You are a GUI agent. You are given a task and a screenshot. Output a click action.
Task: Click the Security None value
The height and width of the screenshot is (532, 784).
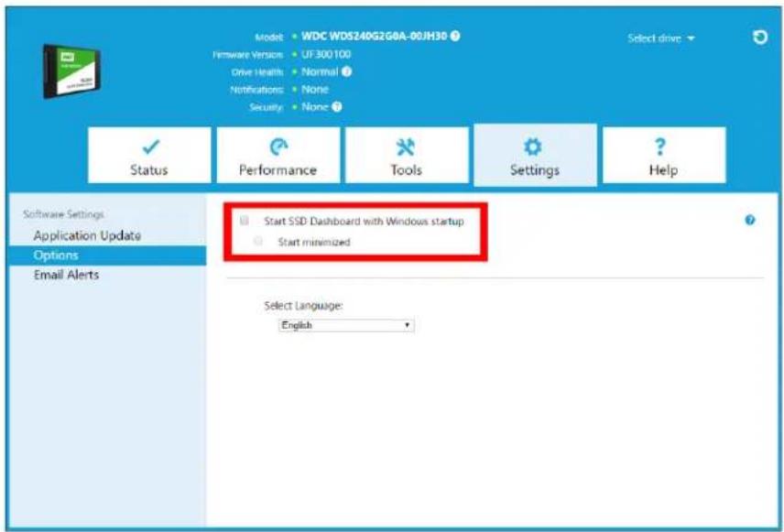[x=315, y=107]
